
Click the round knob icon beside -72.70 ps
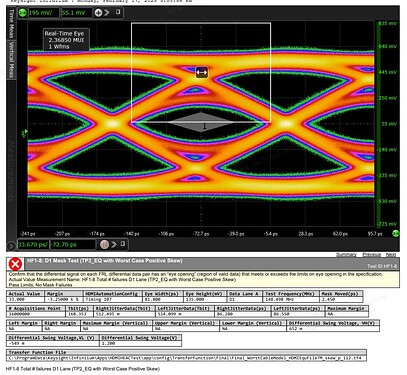(x=104, y=244)
